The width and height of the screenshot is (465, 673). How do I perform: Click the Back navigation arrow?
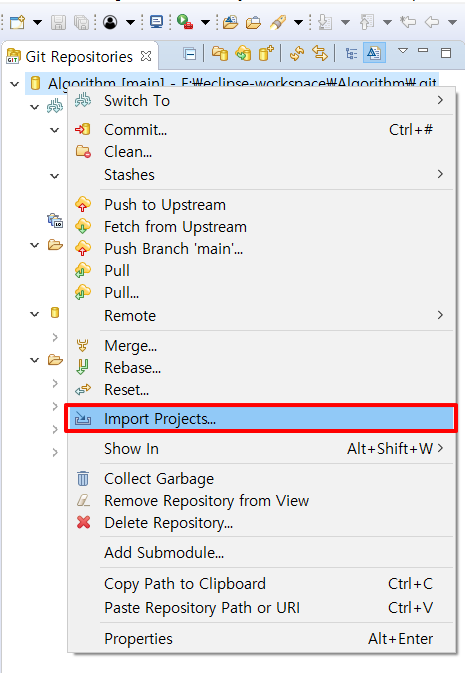[x=432, y=22]
